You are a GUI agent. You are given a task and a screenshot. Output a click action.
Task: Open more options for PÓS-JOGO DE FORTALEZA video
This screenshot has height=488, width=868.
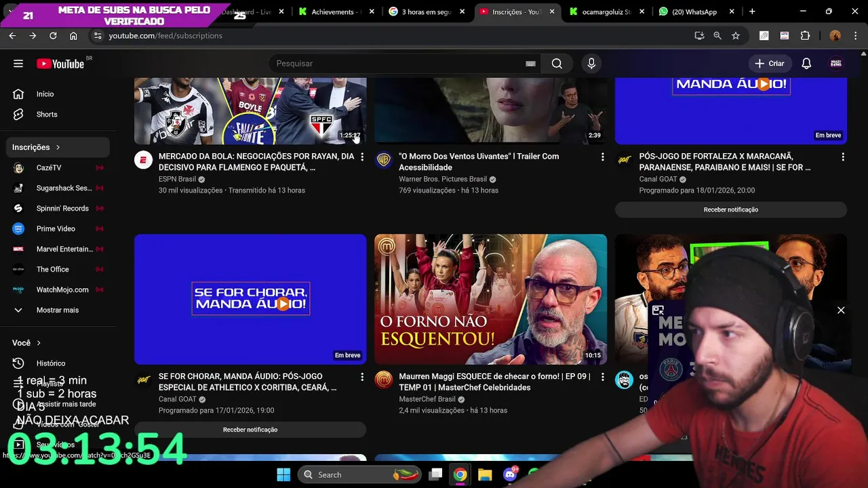click(x=843, y=157)
